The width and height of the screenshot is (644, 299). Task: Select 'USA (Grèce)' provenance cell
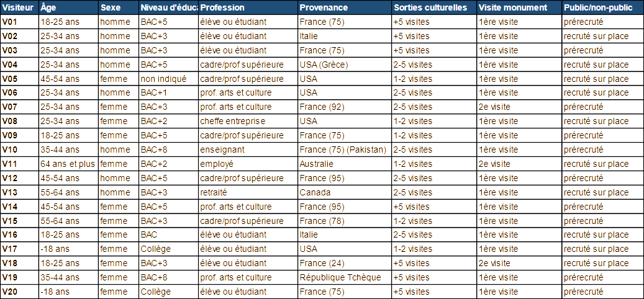tap(345, 65)
